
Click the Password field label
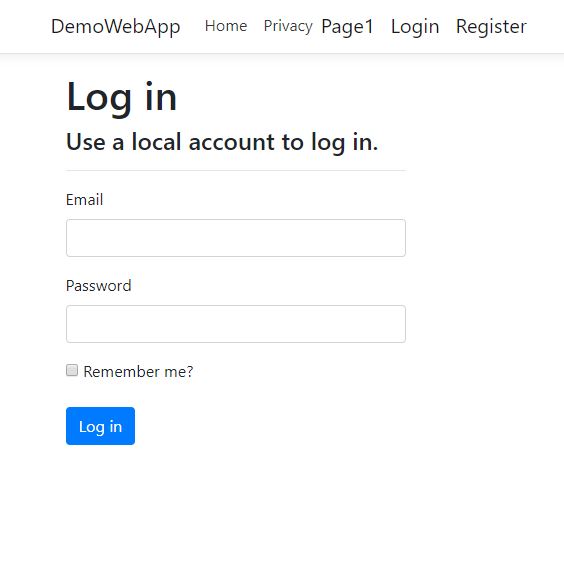[99, 286]
